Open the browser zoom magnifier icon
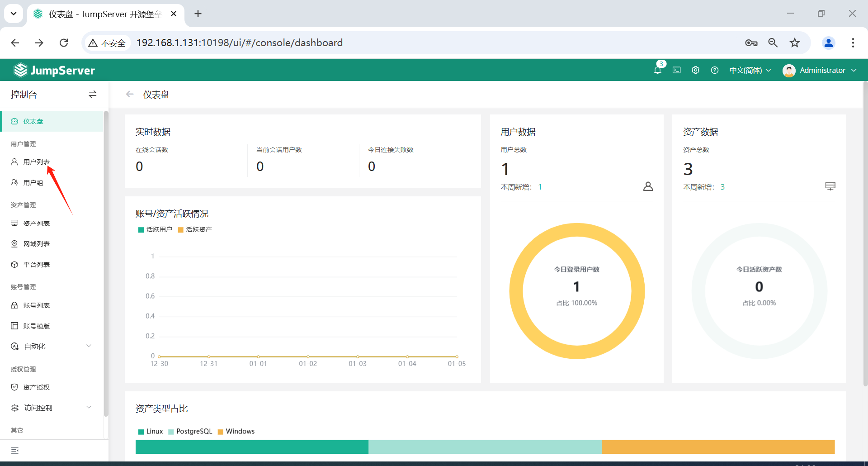 773,43
